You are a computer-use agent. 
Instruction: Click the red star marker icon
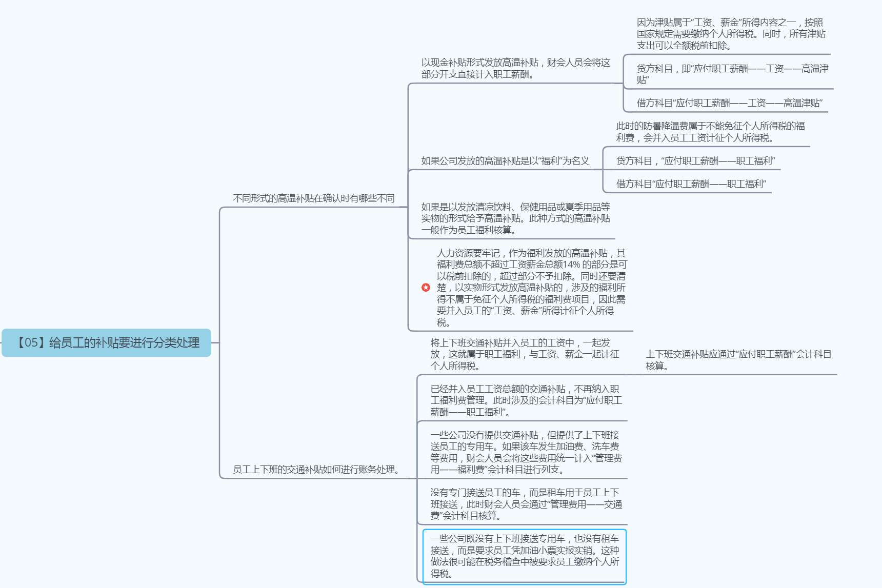pyautogui.click(x=426, y=288)
